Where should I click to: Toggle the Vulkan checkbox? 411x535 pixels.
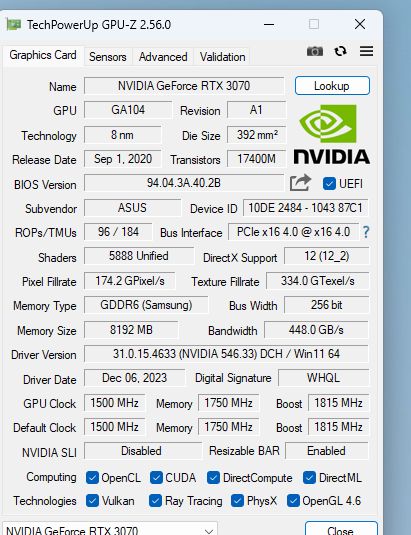[x=92, y=501]
